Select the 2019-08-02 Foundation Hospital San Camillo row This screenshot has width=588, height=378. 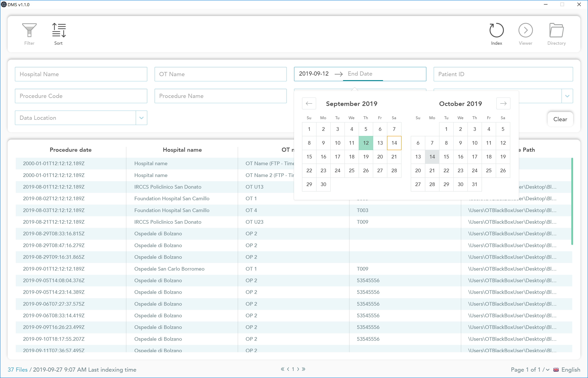point(294,199)
